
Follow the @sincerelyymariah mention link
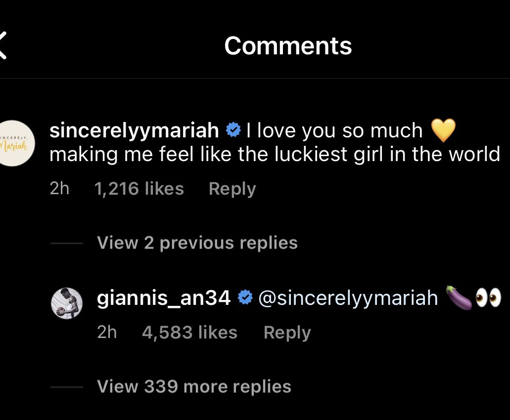tap(348, 298)
